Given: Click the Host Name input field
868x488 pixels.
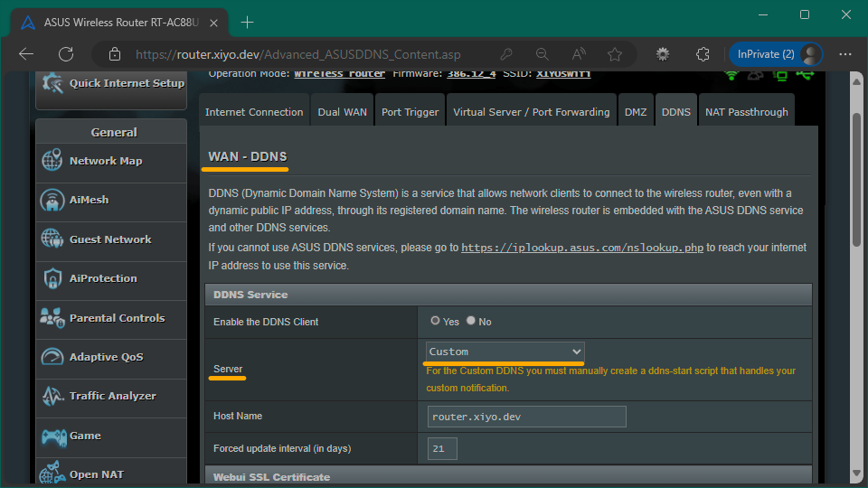Looking at the screenshot, I should pos(526,417).
